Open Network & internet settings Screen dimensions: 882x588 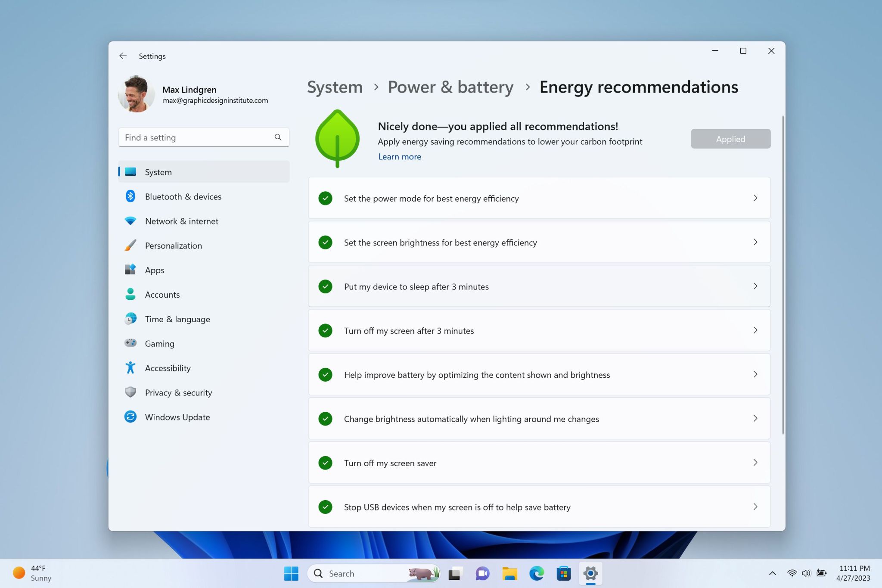tap(182, 221)
